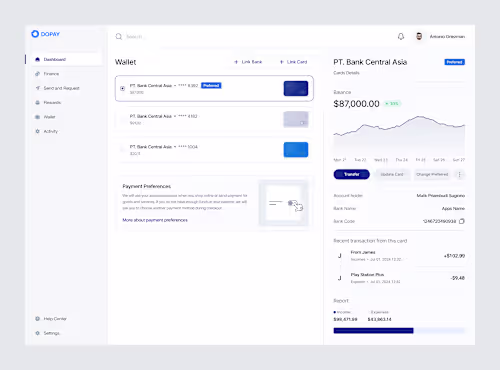500x370 pixels.
Task: Click the dark blue card thumbnail
Action: pyautogui.click(x=296, y=88)
